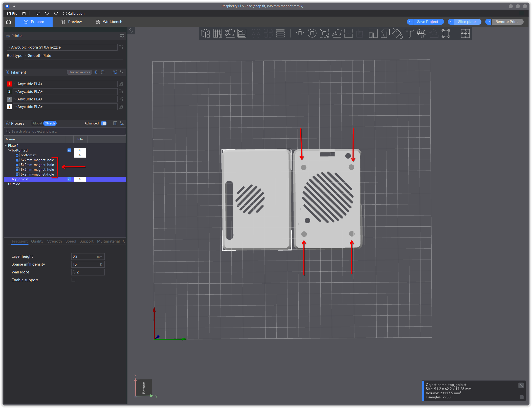Select the Rotate tool
Screen dimensions: 532x408
(312, 33)
